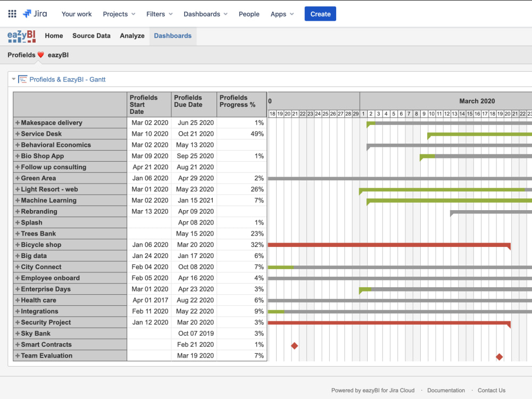Click the red Security Project Gantt bar
The width and height of the screenshot is (532, 399).
click(389, 323)
